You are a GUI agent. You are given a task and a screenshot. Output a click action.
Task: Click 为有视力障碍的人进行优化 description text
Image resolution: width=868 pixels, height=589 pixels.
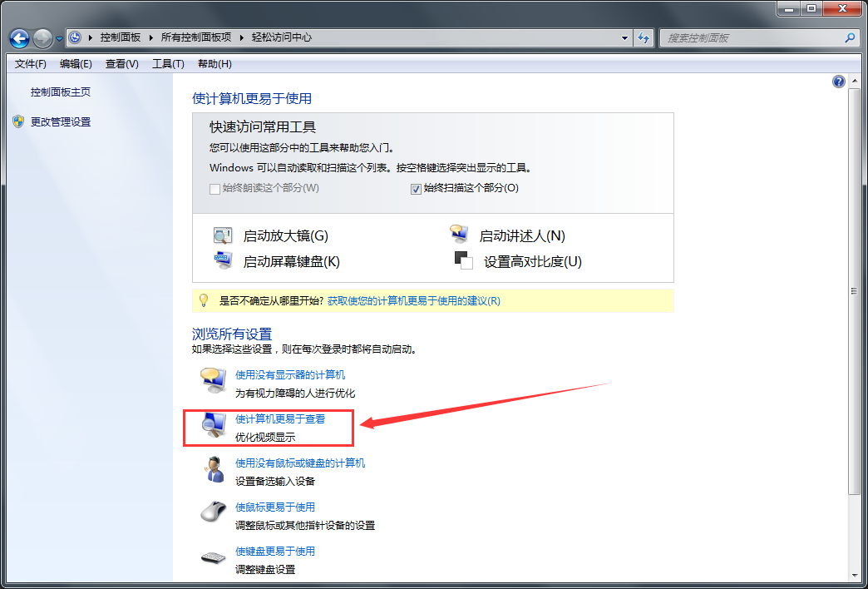point(295,393)
